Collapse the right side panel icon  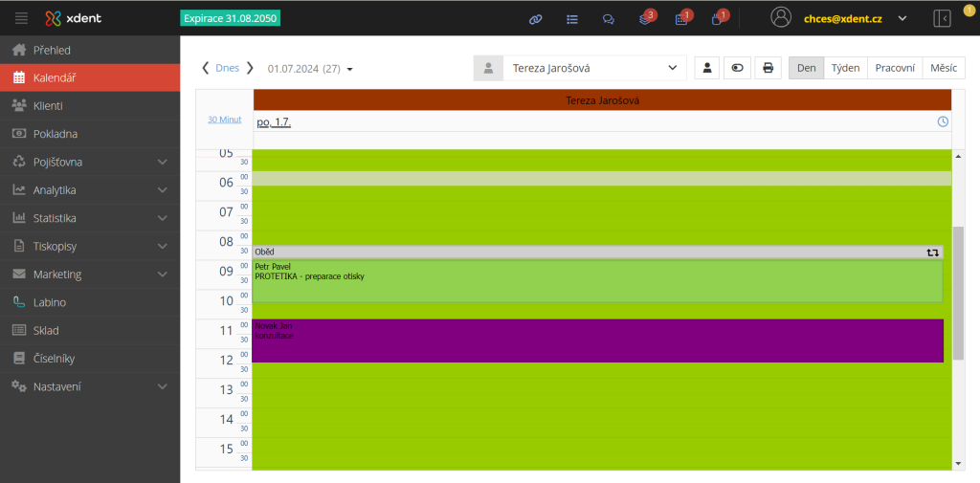click(942, 18)
